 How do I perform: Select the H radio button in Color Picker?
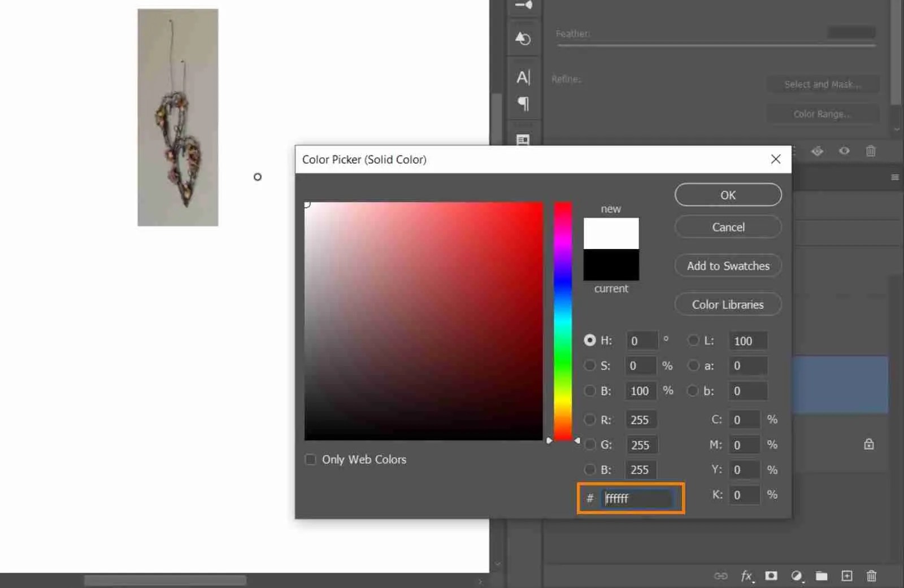(589, 340)
